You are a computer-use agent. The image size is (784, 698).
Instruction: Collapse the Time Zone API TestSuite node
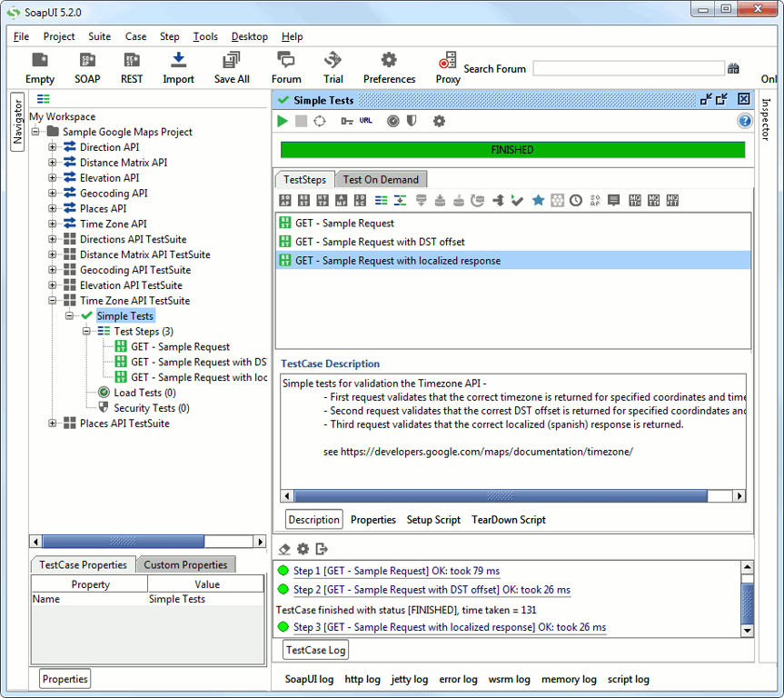[x=52, y=301]
